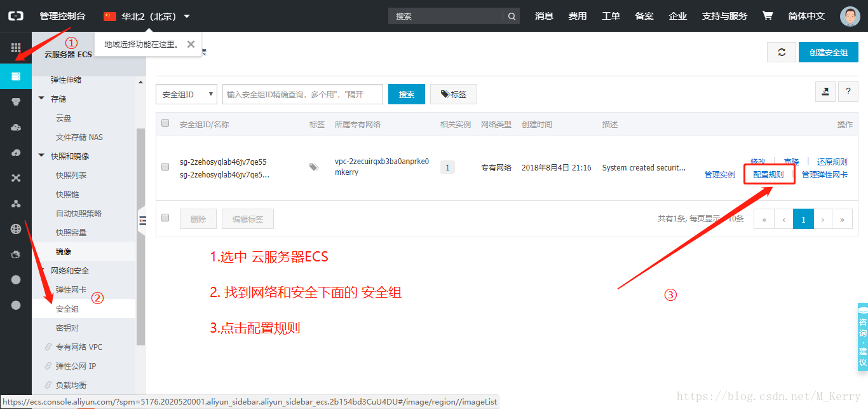
Task: Click the 创建安全组 button
Action: tap(829, 52)
